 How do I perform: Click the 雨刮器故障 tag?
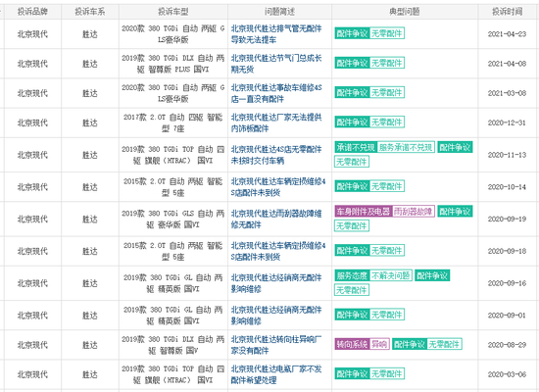(x=414, y=211)
